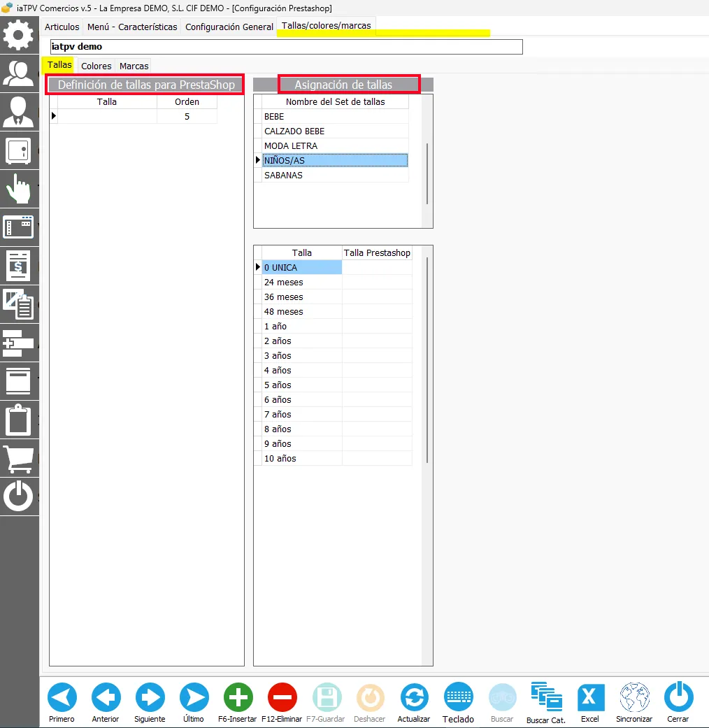
Task: Open the blank window icon in sidebar
Action: (19, 381)
